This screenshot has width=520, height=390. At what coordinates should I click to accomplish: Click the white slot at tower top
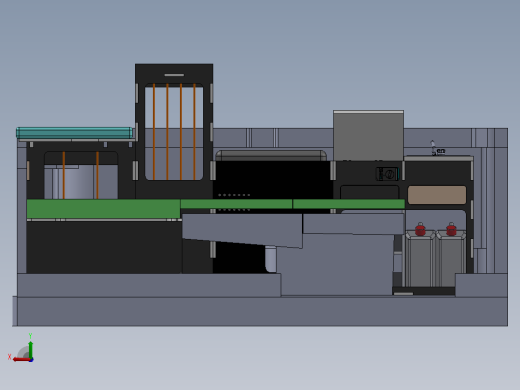174,75
